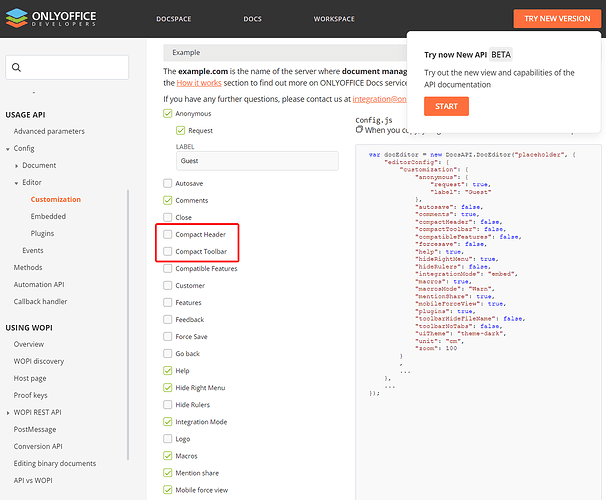Click the search magnifier icon
This screenshot has height=500, width=606.
tap(16, 67)
